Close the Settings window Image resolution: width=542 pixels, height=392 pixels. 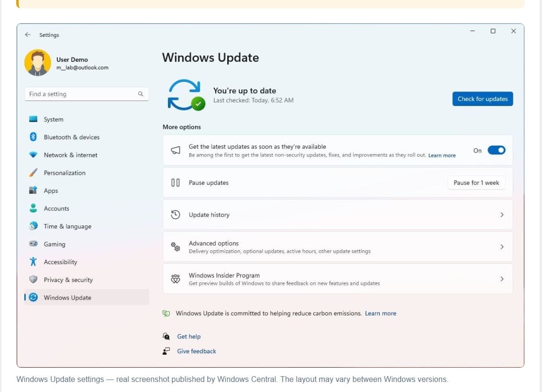pos(514,31)
